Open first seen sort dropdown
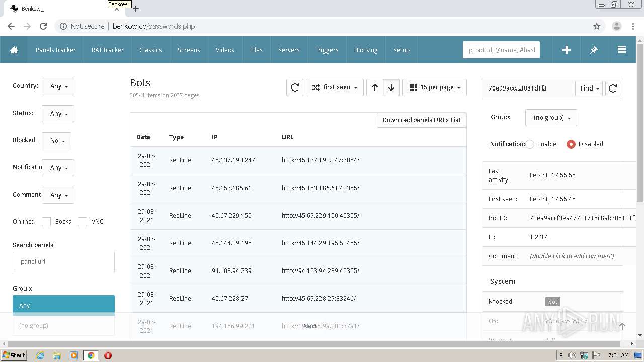 (x=335, y=87)
